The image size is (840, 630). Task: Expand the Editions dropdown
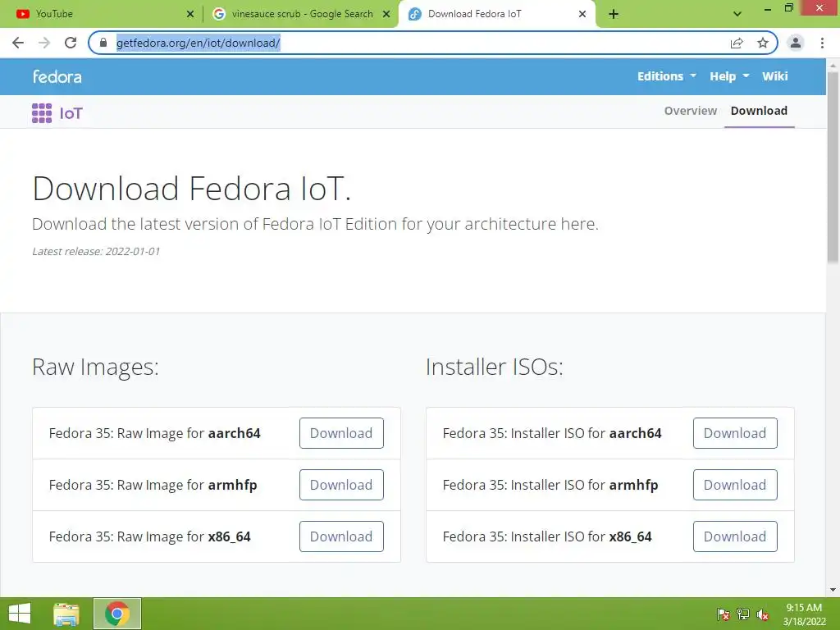pos(666,76)
